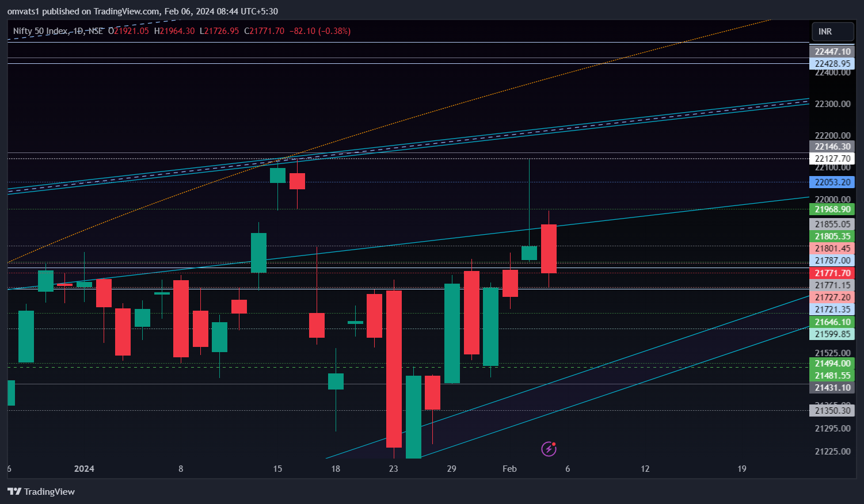Click the 21295.00 axis tick
The image size is (864, 504).
832,429
